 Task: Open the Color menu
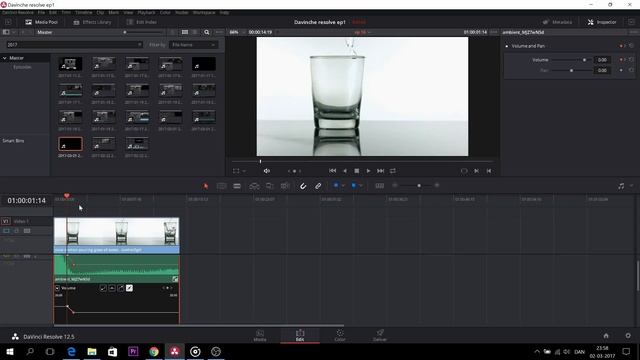tap(165, 13)
